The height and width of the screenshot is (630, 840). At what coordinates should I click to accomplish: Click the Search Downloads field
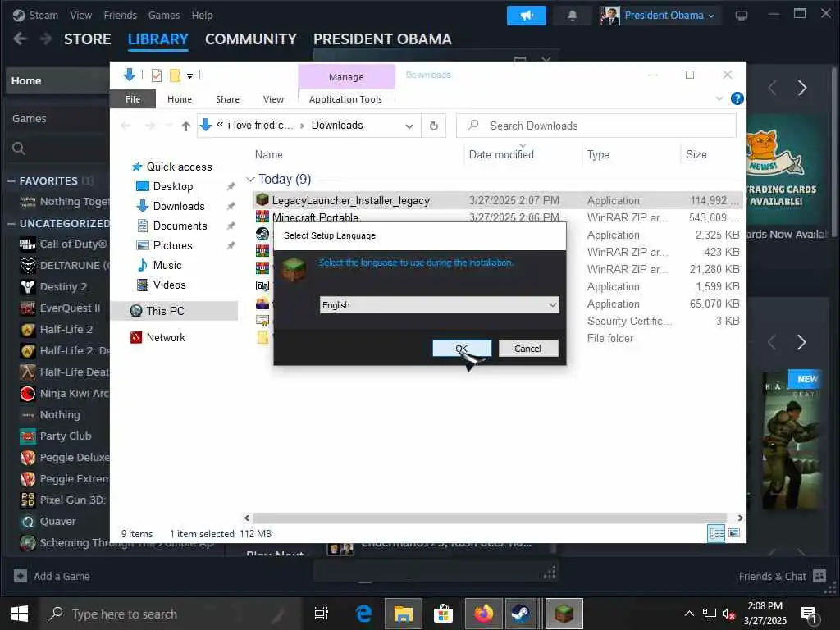click(x=596, y=126)
